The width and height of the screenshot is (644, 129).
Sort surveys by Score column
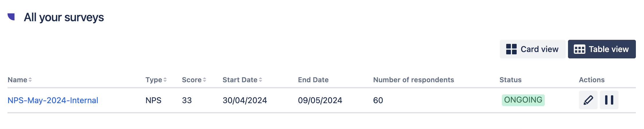[x=194, y=80]
